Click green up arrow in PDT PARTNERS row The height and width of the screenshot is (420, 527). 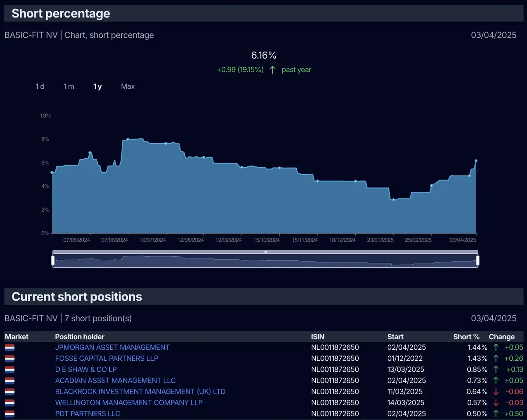[496, 413]
